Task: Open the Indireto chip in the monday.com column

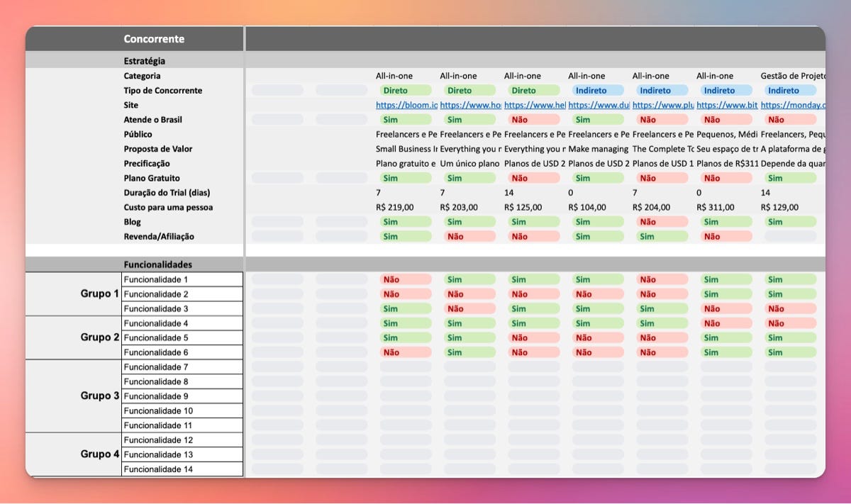Action: pos(790,91)
